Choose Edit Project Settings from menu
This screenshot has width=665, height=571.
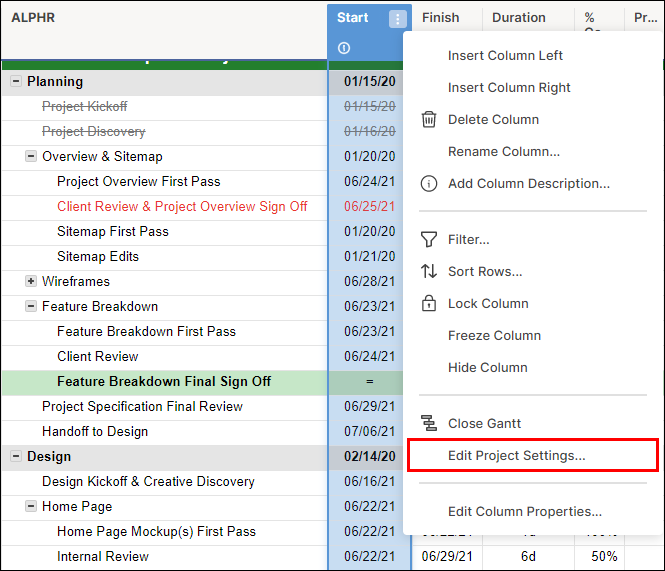tap(516, 455)
